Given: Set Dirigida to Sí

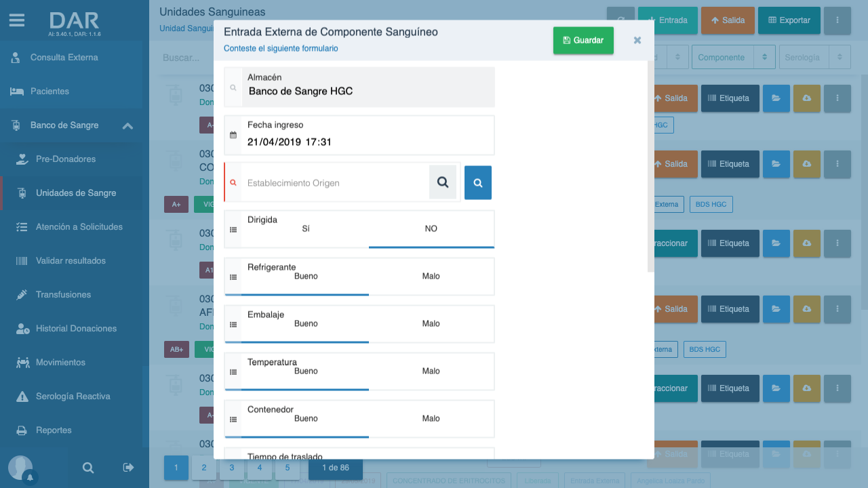Looking at the screenshot, I should [x=306, y=229].
